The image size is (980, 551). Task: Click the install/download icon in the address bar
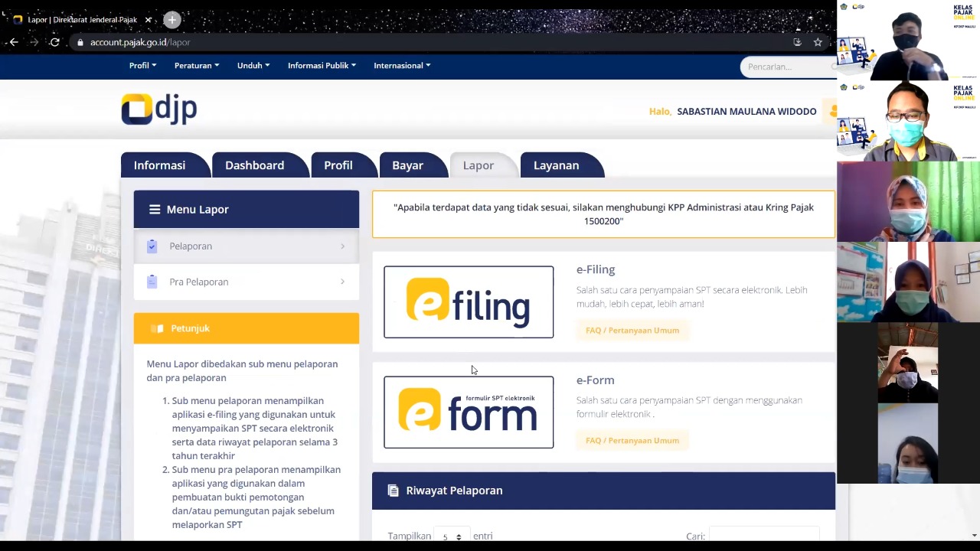797,42
